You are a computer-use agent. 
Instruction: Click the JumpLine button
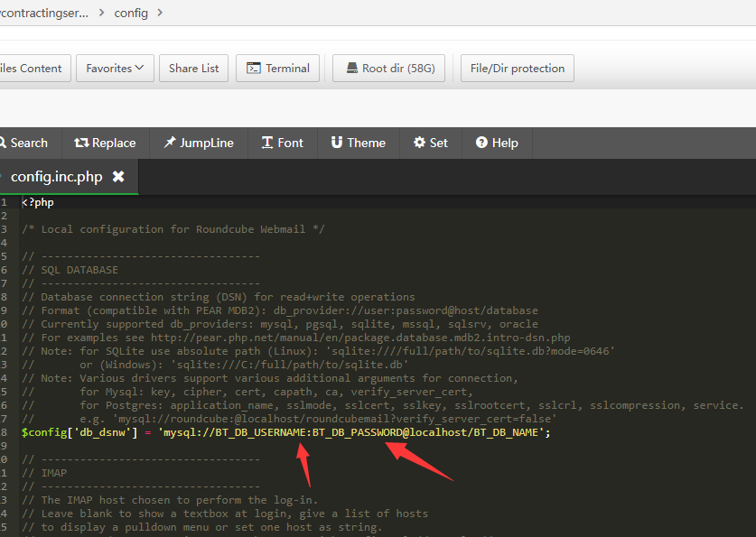click(x=199, y=143)
